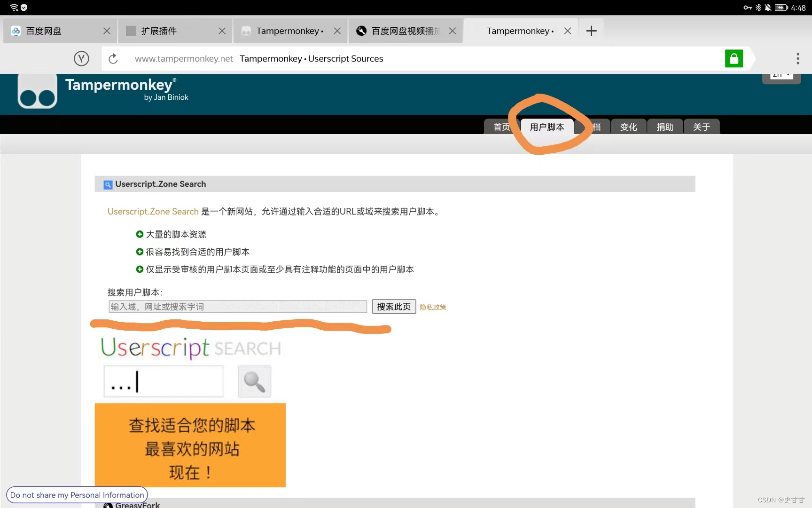Viewport: 812px width, 508px height.
Task: Open the 关于 navigation tab
Action: [x=701, y=127]
